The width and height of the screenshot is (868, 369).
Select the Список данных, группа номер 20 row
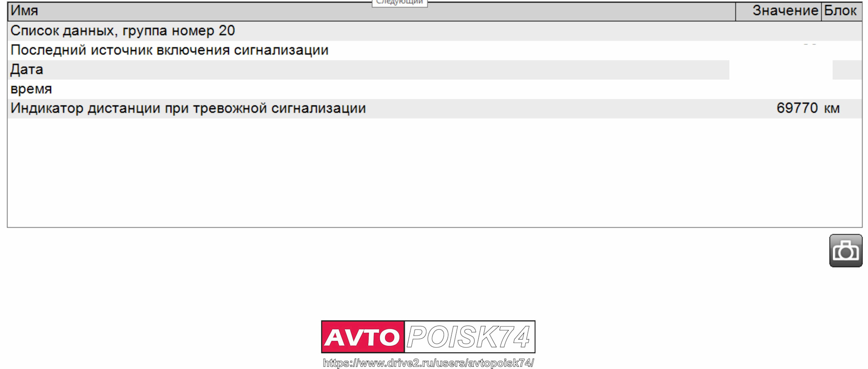coord(435,31)
